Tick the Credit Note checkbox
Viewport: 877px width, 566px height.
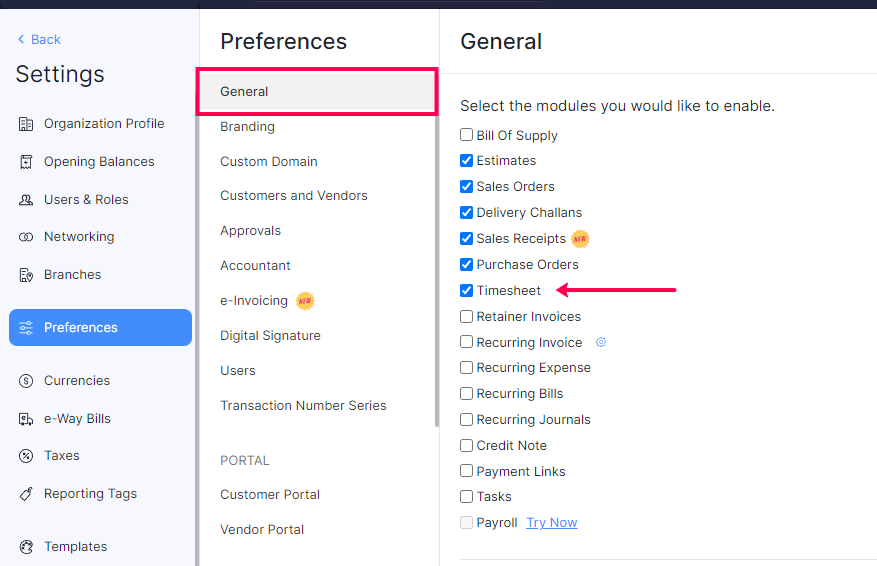point(467,446)
